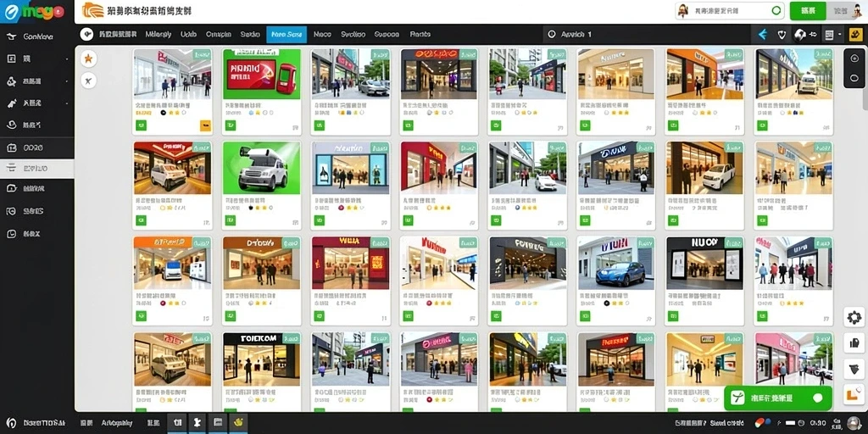Click the blue back arrow icon
Viewport: 868px width, 434px height.
tap(762, 34)
